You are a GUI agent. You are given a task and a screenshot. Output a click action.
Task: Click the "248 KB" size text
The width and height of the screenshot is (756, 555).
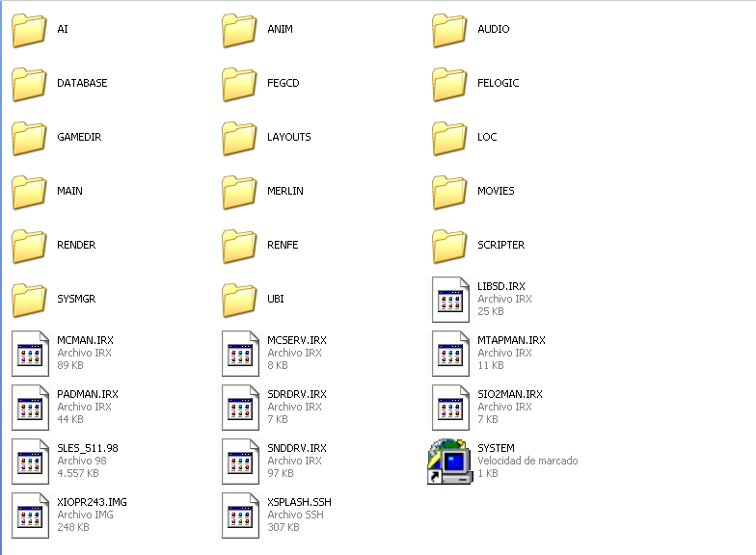[73, 527]
